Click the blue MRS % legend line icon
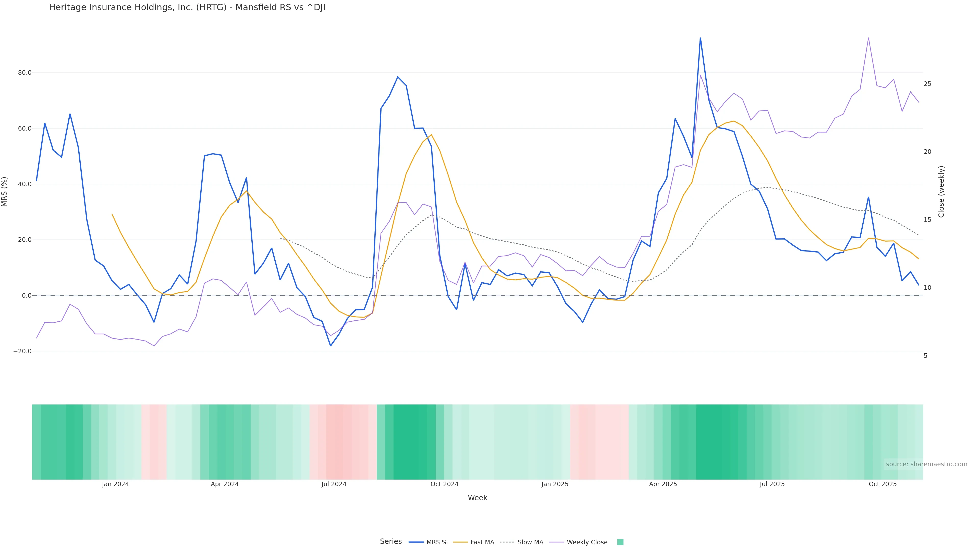 coord(416,542)
